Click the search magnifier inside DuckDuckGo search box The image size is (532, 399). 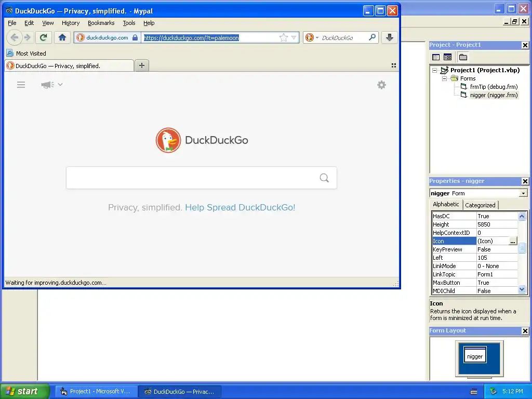point(324,178)
